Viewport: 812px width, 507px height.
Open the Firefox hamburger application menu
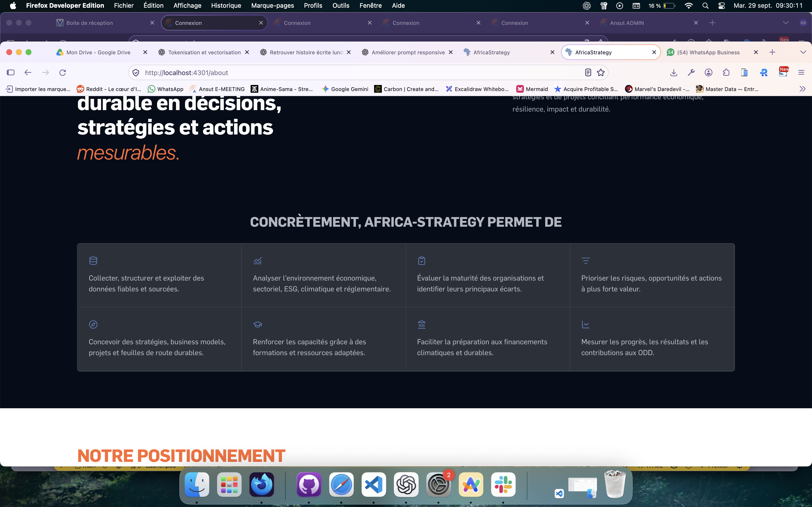pyautogui.click(x=801, y=72)
